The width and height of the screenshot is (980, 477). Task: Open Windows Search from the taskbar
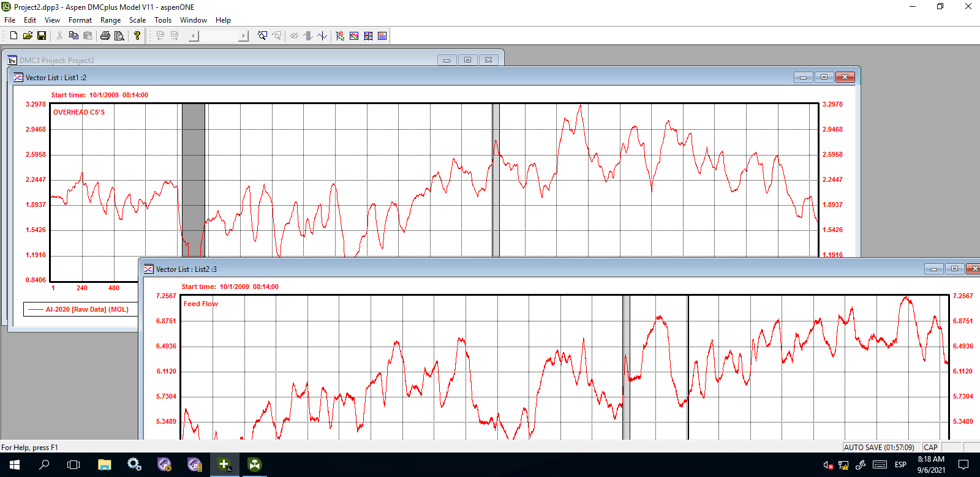tap(44, 465)
